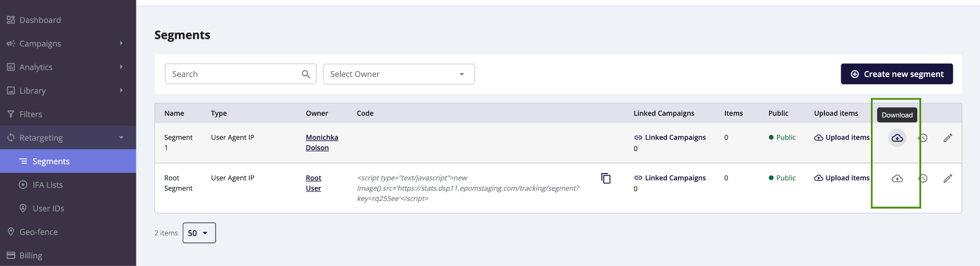Open the Select Owner dropdown

coord(399,74)
